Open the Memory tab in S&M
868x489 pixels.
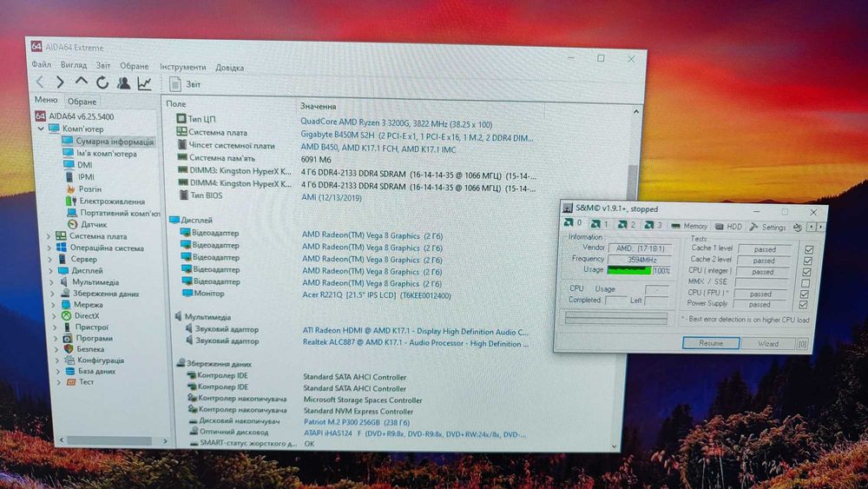(x=689, y=226)
